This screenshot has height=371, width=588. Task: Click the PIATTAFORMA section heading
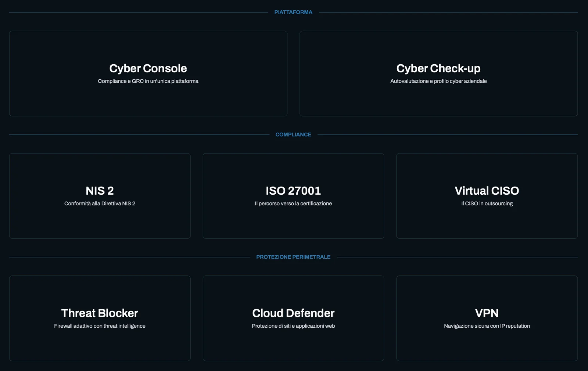click(x=293, y=12)
